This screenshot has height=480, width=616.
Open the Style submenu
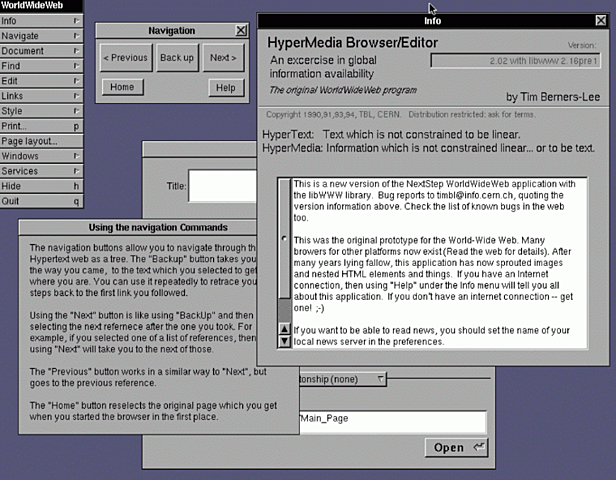41,111
